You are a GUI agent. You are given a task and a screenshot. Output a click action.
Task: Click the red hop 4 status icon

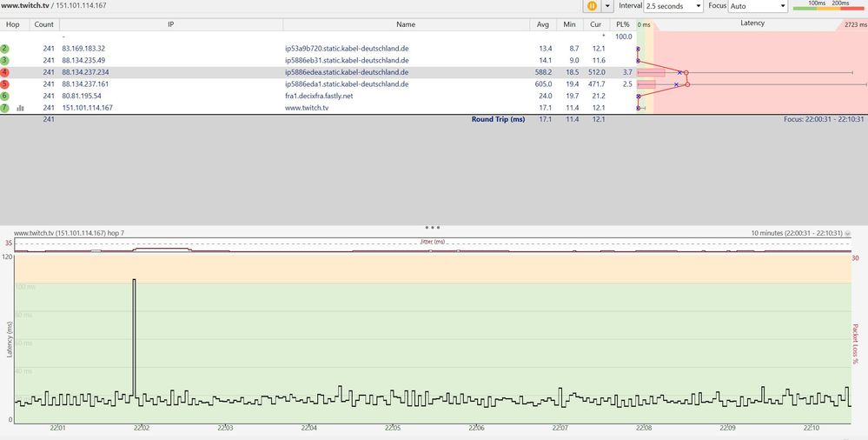(5, 72)
